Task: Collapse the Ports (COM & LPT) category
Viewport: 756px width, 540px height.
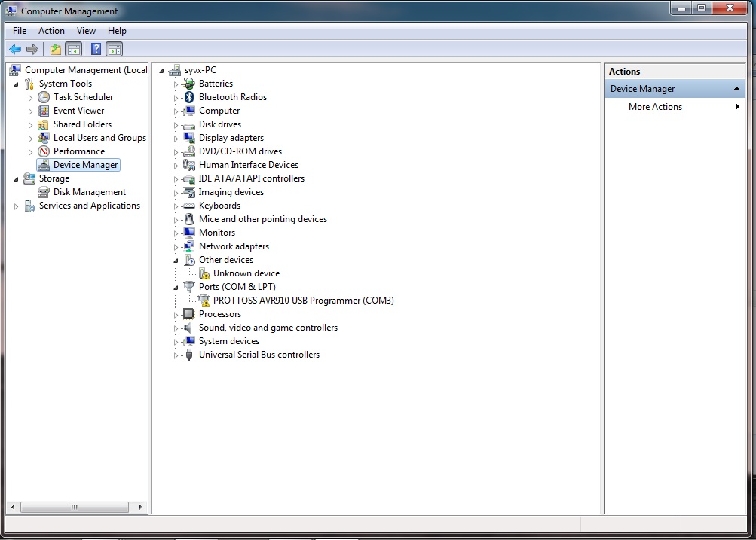Action: coord(176,288)
